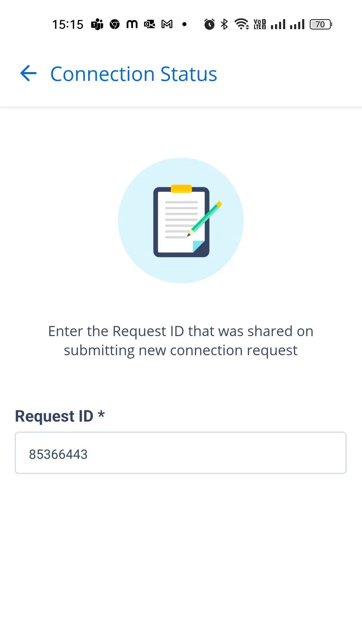Image resolution: width=362 pixels, height=644 pixels.
Task: Tap the battery level indicator
Action: [x=321, y=24]
